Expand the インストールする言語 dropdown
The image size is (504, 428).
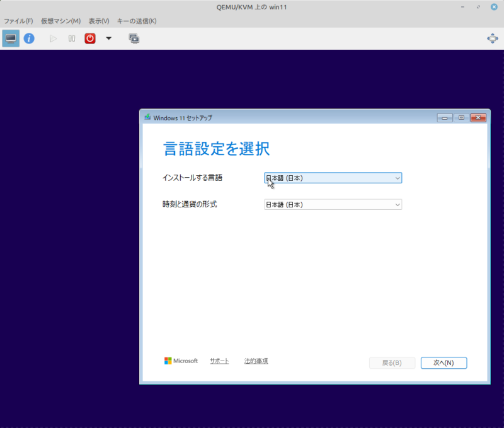coord(333,178)
